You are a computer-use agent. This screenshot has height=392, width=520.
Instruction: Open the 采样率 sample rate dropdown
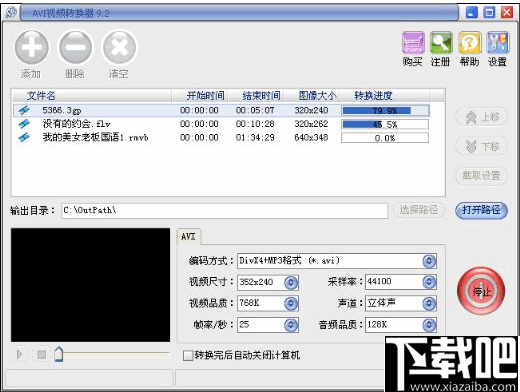[429, 282]
